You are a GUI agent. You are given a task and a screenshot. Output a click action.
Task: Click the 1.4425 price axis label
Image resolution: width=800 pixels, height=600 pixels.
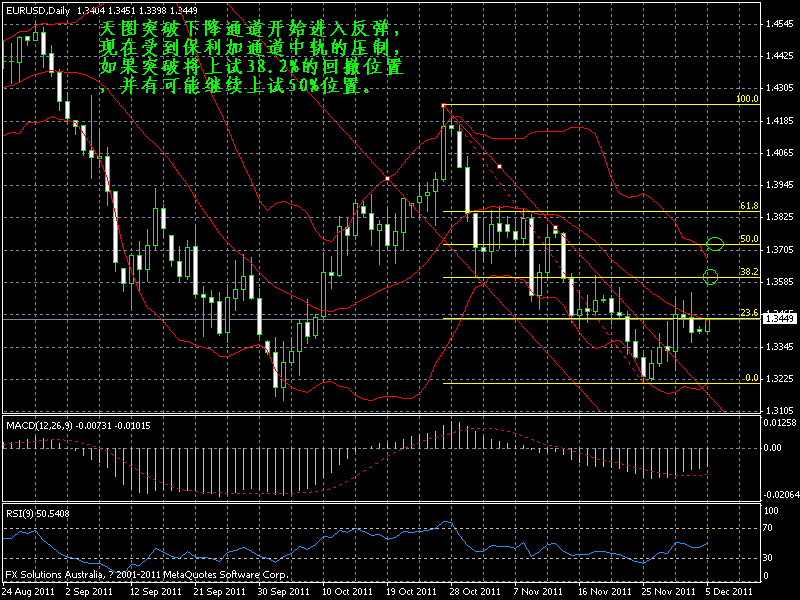coord(780,56)
